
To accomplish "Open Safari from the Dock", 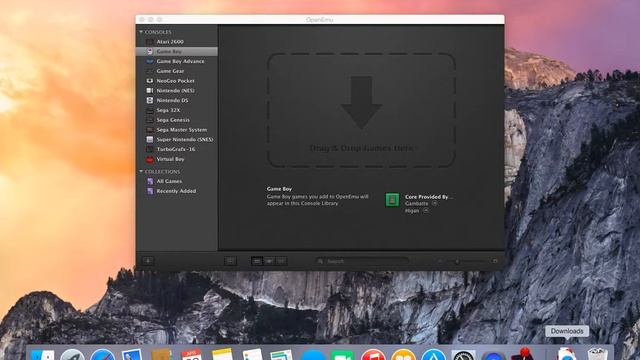I will coord(102,355).
